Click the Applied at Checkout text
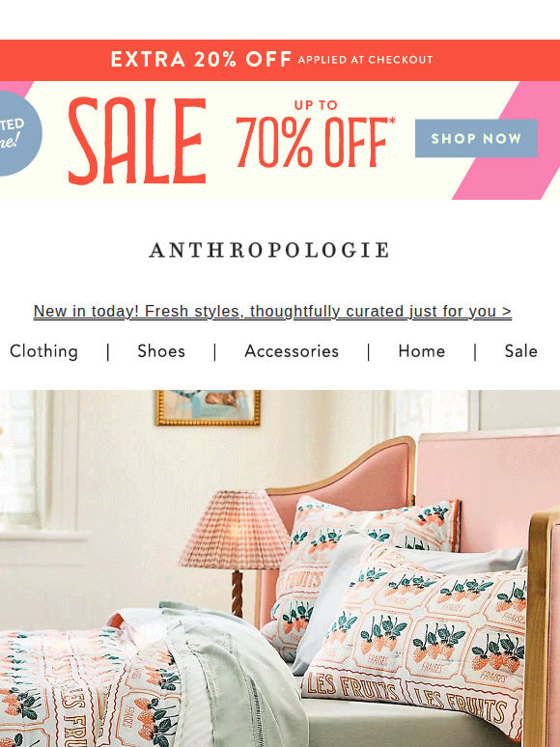560x747 pixels. (x=366, y=60)
